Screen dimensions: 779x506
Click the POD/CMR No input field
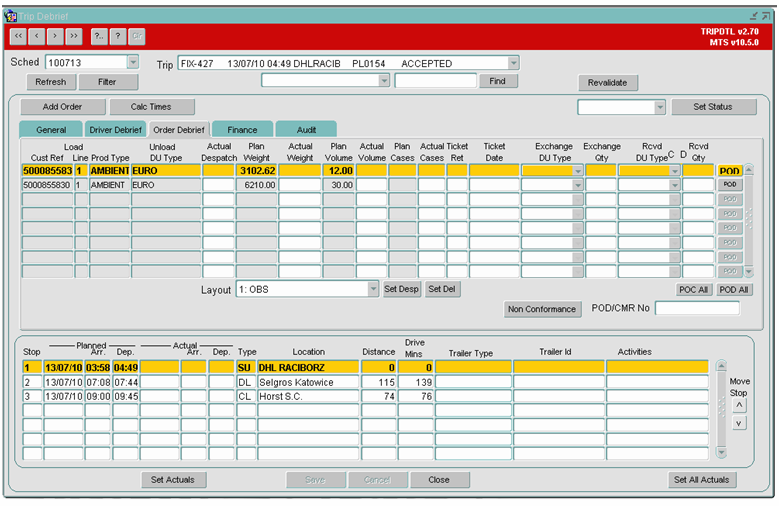697,308
